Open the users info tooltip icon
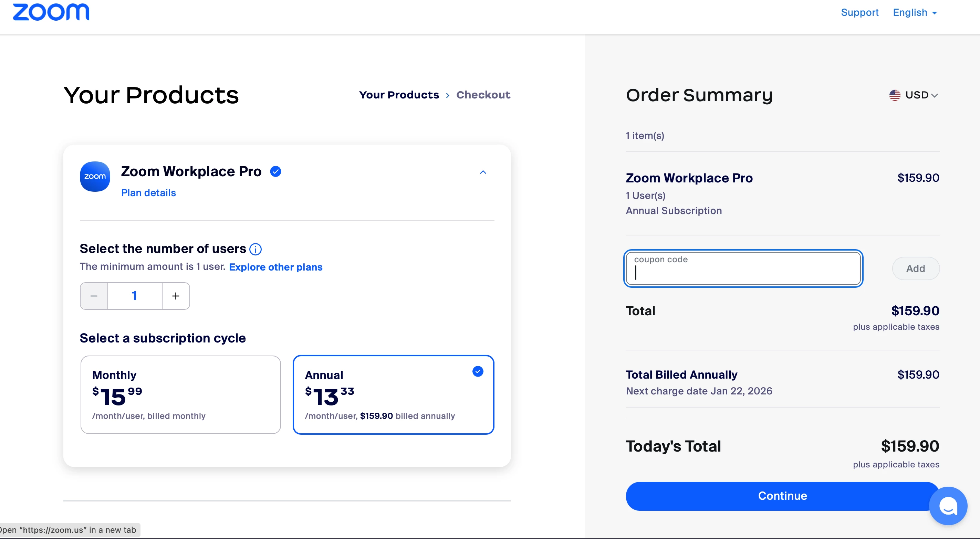This screenshot has width=980, height=539. [x=255, y=249]
